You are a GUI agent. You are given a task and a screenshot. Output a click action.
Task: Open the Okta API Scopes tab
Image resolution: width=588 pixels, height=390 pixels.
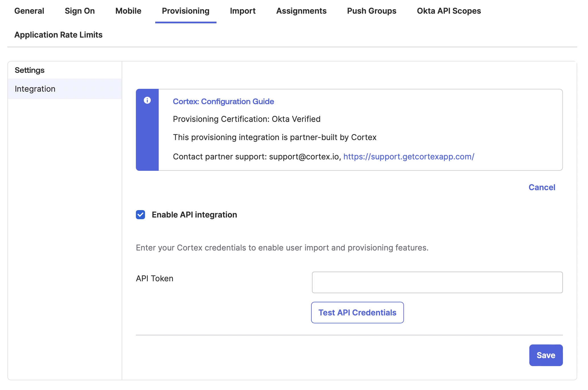[449, 11]
